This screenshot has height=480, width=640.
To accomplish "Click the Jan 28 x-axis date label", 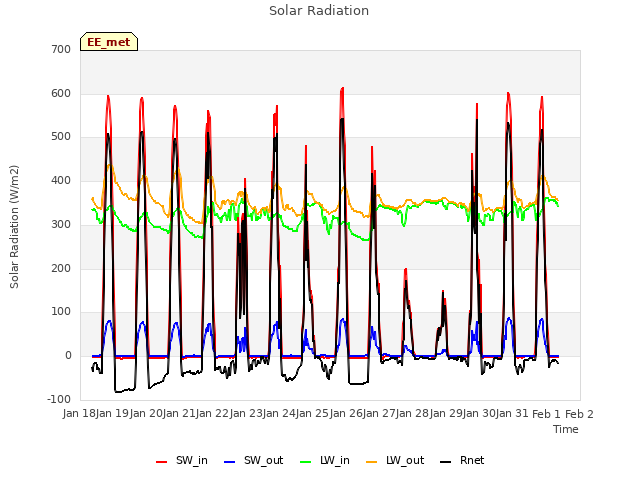I will coord(413,414).
